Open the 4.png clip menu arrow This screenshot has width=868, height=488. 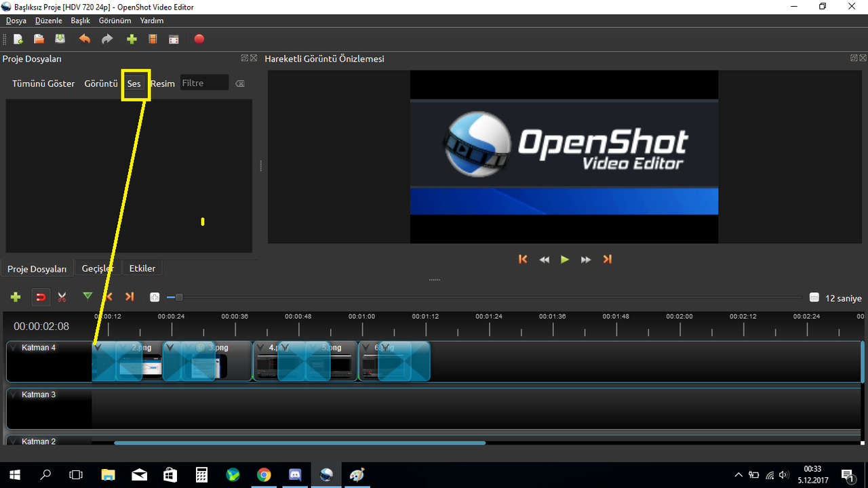pos(260,348)
